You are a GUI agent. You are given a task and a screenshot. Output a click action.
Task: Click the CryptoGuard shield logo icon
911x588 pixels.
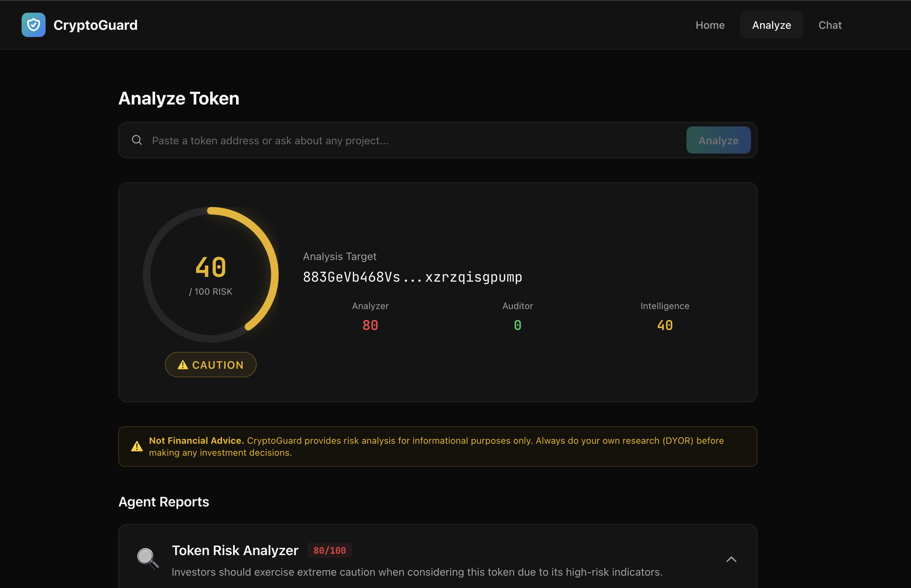click(x=34, y=25)
